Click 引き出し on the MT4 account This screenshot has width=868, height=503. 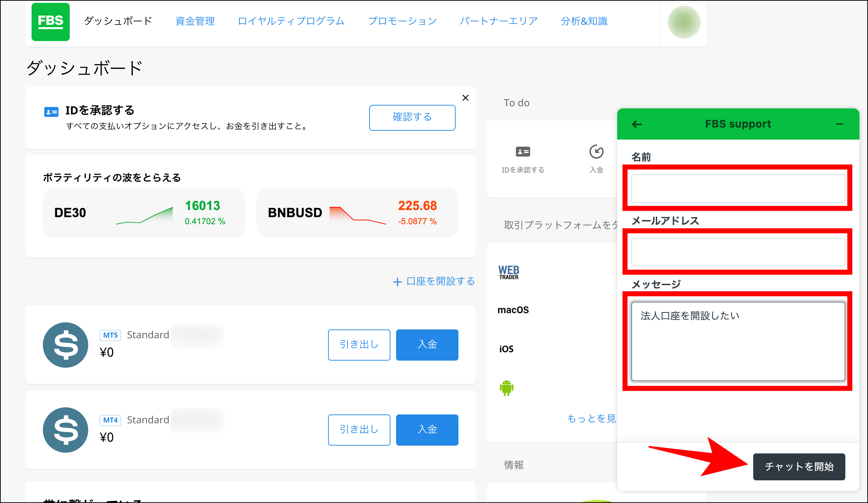point(359,430)
